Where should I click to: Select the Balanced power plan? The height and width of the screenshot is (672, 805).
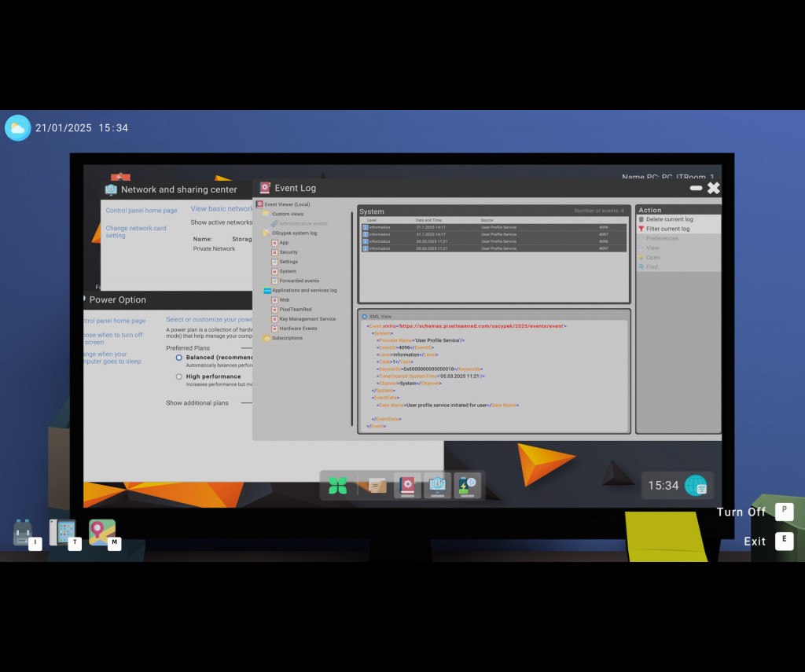179,358
